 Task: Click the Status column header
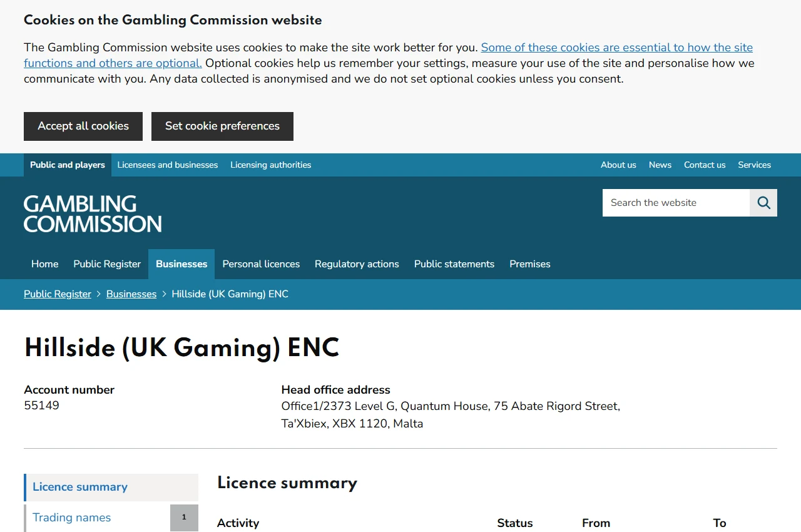tap(515, 523)
